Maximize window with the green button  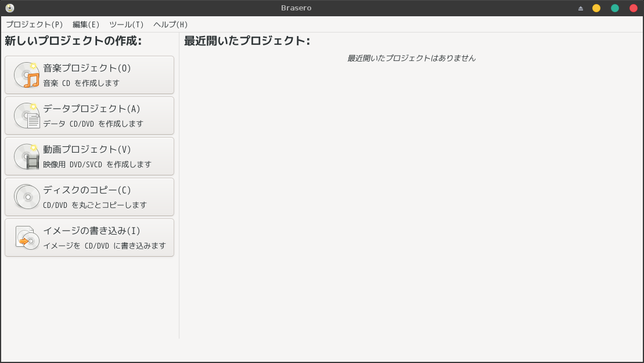(x=615, y=8)
